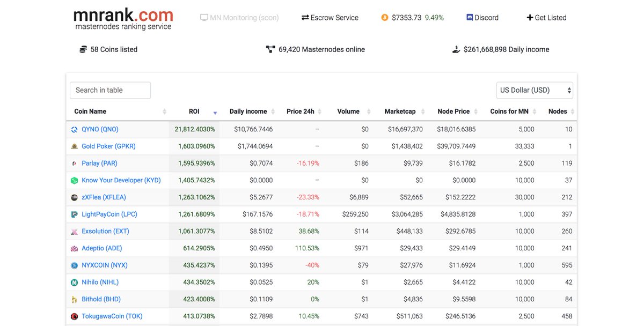Click the Bitcoin price icon in header

point(385,18)
